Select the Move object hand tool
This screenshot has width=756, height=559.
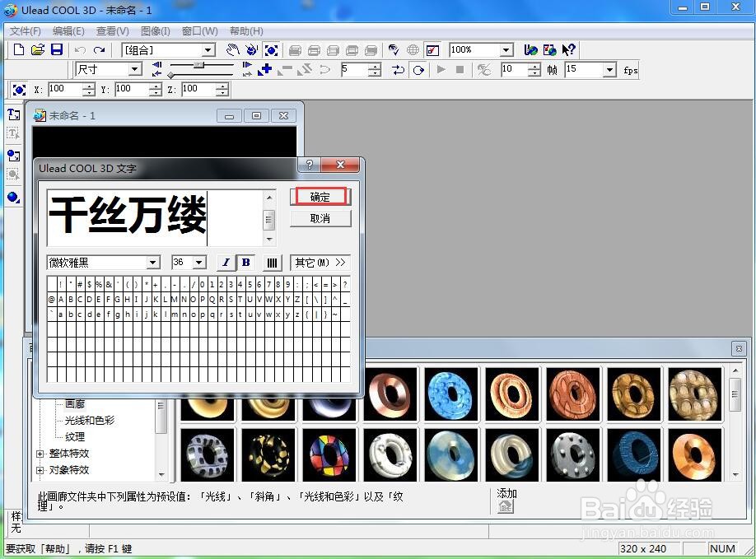[x=233, y=49]
